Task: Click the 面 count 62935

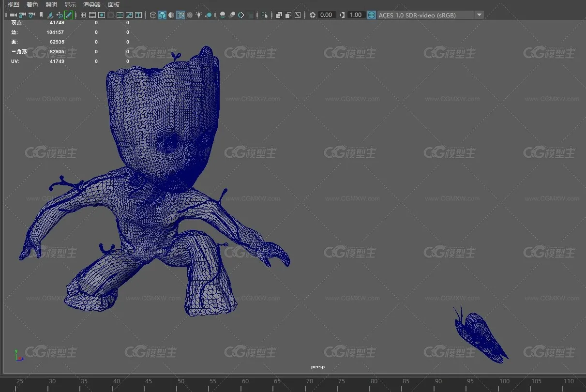Action: 57,42
